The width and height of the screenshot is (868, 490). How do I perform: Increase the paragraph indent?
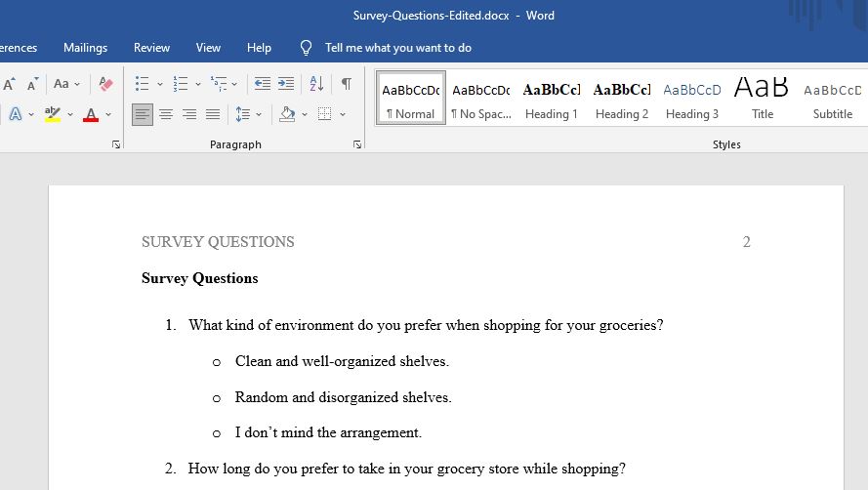tap(286, 84)
